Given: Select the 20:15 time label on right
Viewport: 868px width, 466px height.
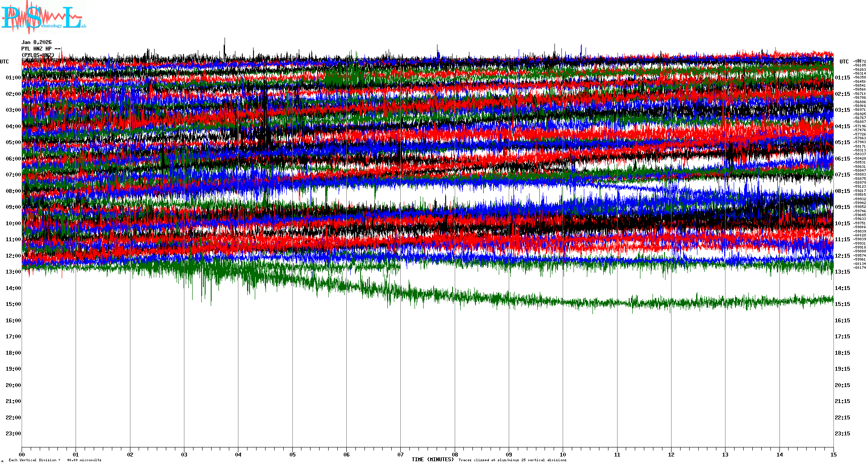Looking at the screenshot, I should coord(842,385).
